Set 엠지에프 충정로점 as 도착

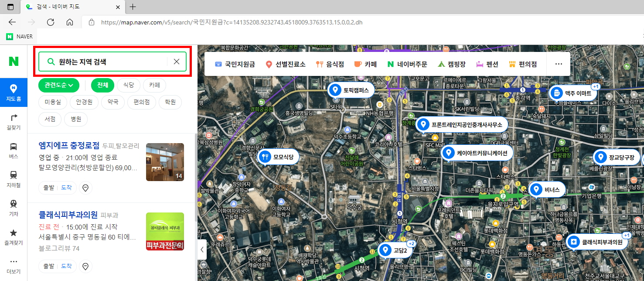(66, 188)
